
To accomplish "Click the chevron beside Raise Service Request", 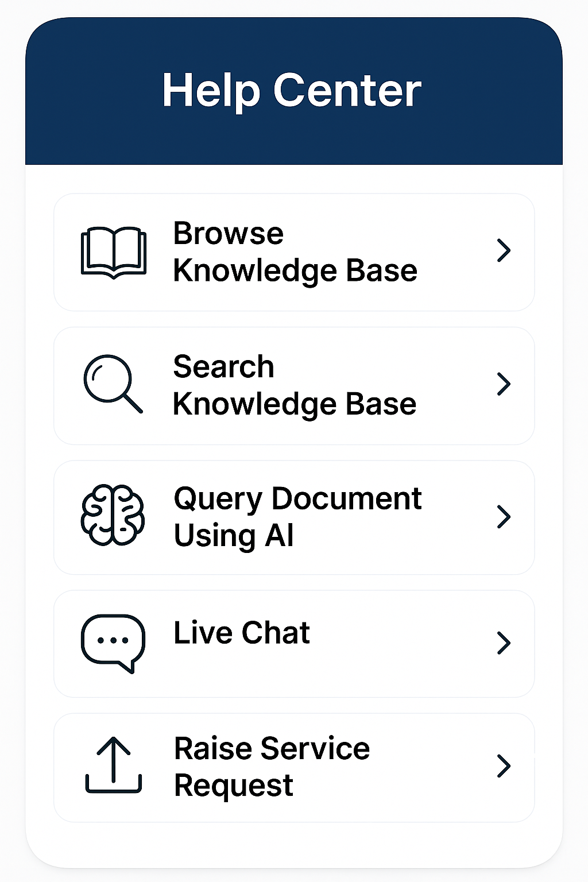I will pyautogui.click(x=504, y=765).
